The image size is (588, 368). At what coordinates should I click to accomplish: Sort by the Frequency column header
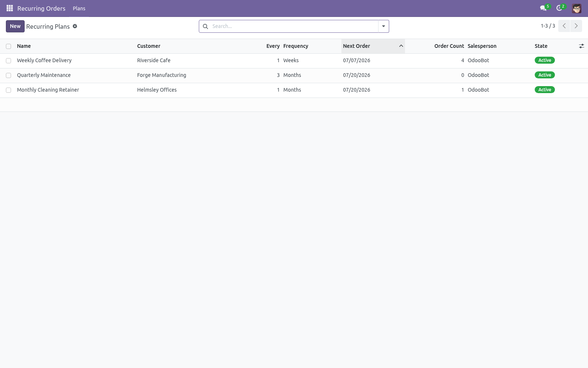pos(296,46)
